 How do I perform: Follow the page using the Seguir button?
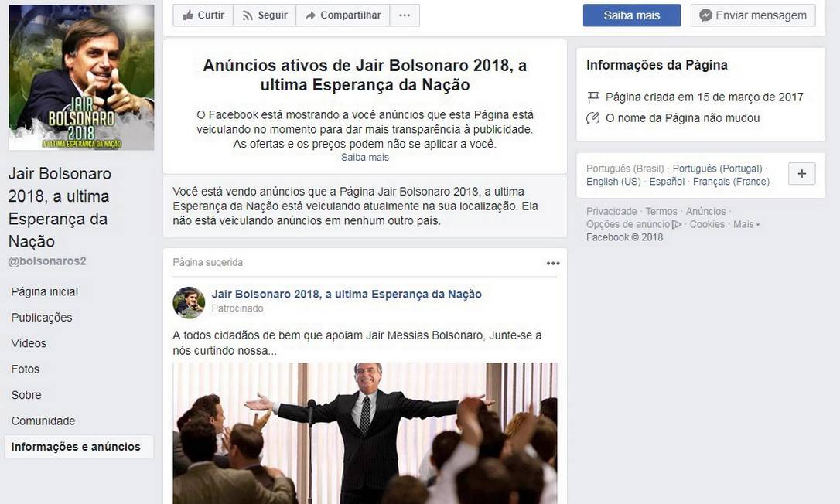tap(265, 15)
